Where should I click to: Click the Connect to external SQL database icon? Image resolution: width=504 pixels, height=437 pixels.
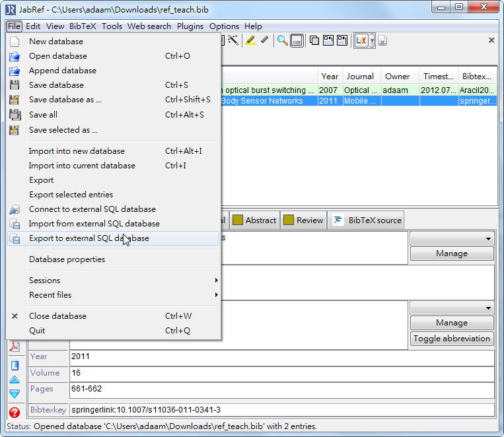[15, 209]
